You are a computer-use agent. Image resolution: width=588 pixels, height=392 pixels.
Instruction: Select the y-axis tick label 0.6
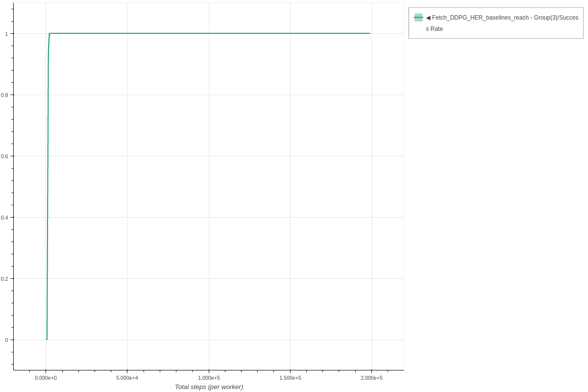point(4,156)
